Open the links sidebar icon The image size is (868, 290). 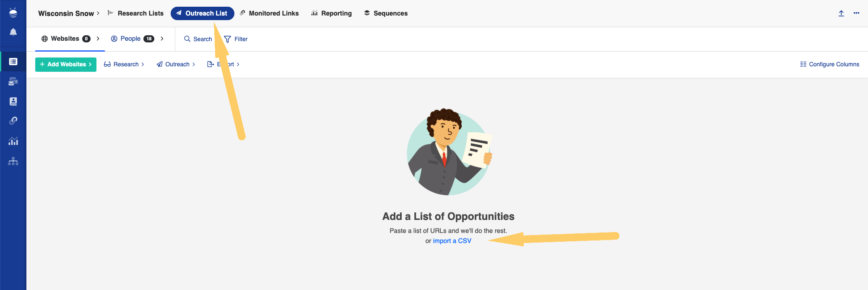coord(13,121)
